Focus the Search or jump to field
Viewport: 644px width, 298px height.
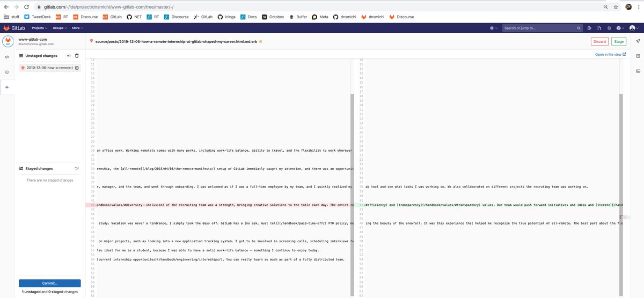(x=543, y=28)
